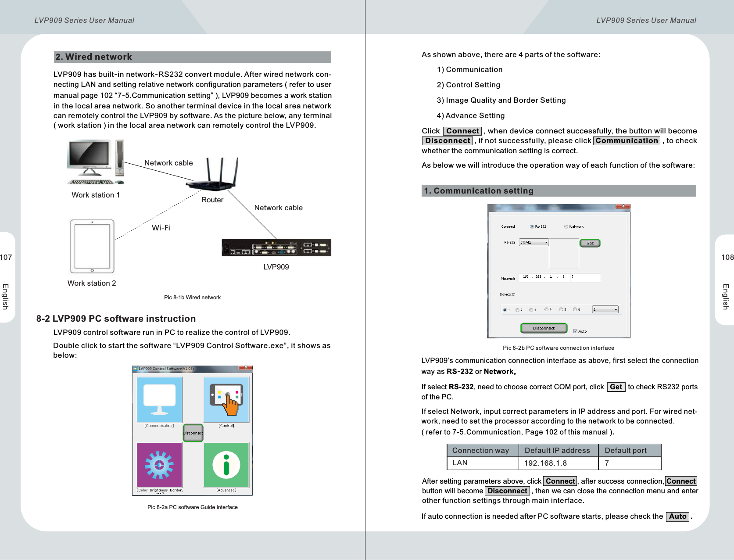The image size is (734, 560).
Task: Open the Device ID dropdown showing 1
Action: click(x=605, y=309)
